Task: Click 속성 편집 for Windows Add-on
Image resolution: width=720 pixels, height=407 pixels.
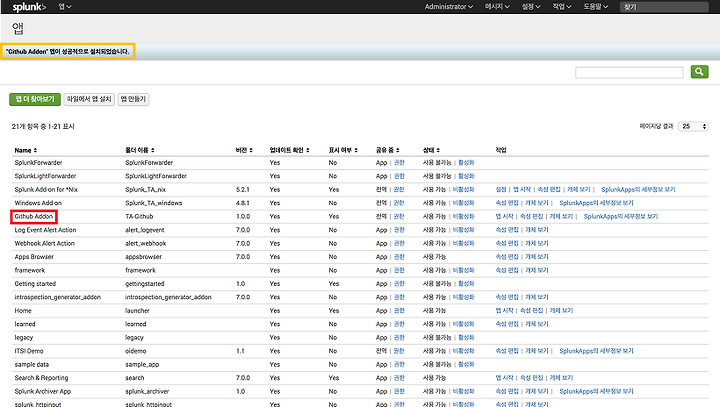Action: [x=507, y=203]
